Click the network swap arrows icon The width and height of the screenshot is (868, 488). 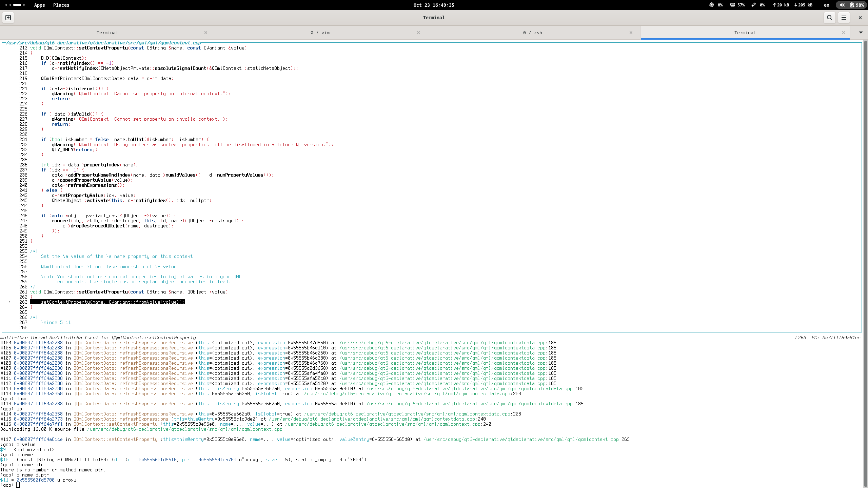point(753,5)
